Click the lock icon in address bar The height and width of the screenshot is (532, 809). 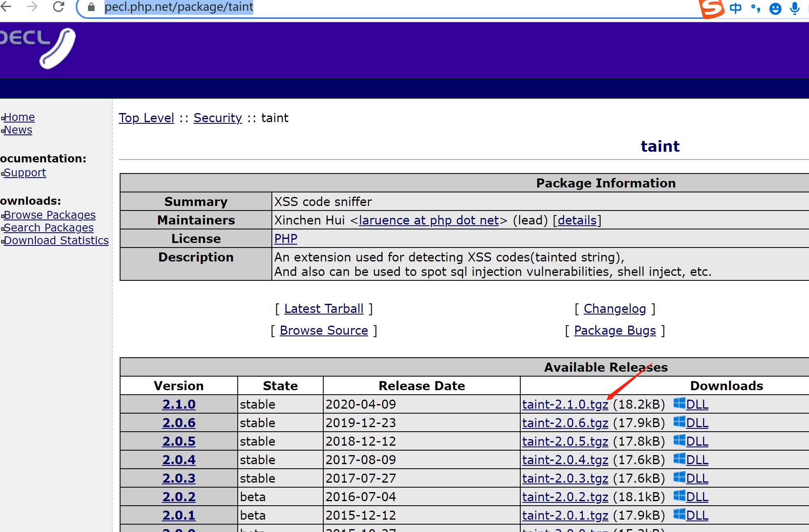point(91,7)
